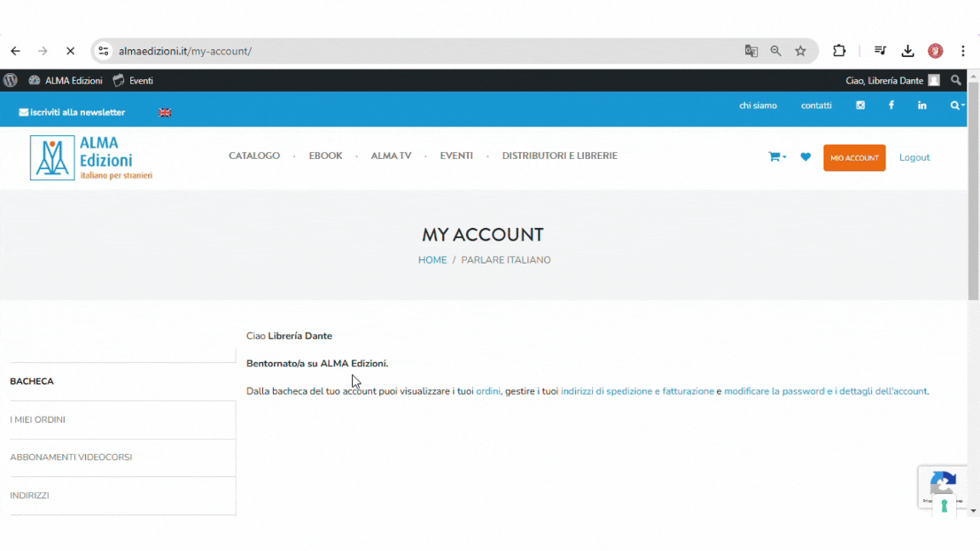Stop loading the page
This screenshot has height=551, width=980.
pyautogui.click(x=70, y=51)
